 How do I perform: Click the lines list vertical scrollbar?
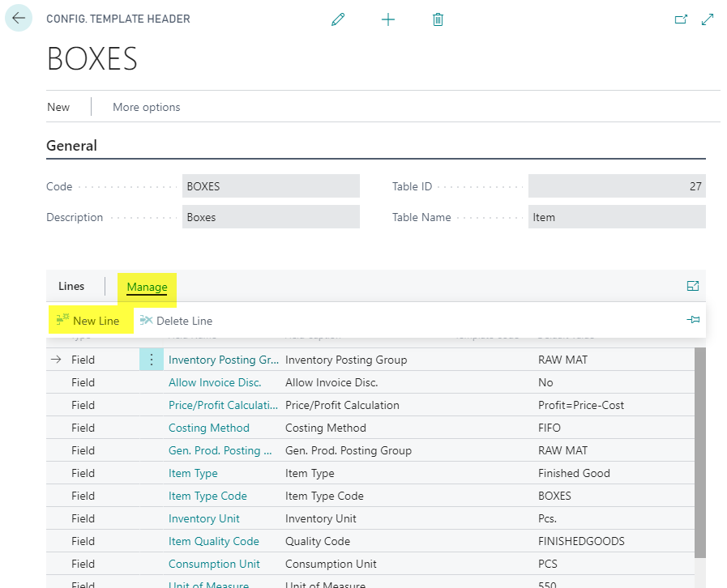700,453
